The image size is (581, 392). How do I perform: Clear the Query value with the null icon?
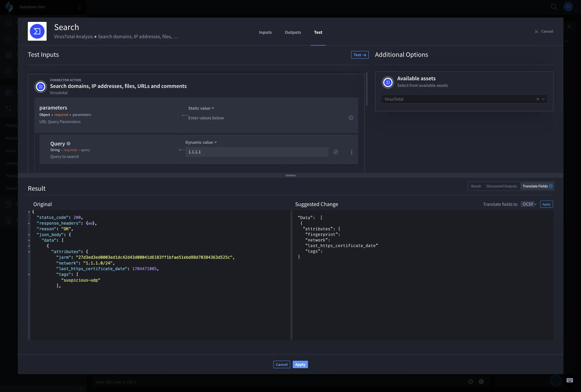(336, 152)
